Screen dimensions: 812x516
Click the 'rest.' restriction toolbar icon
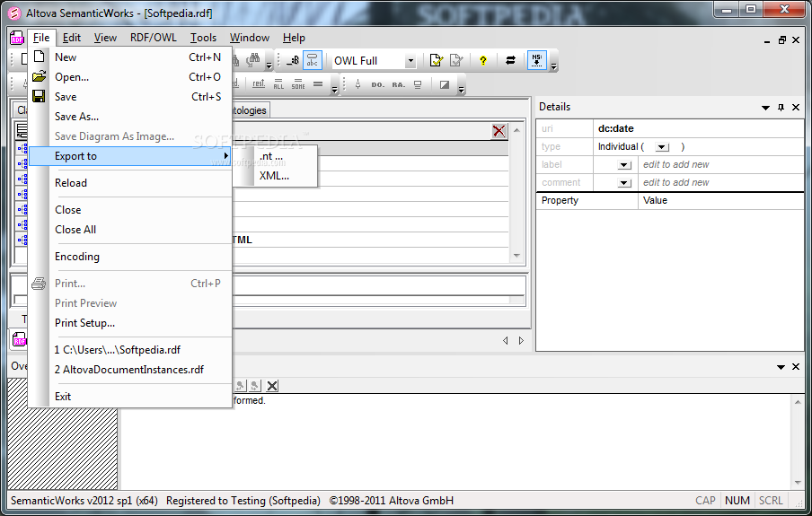pyautogui.click(x=259, y=84)
